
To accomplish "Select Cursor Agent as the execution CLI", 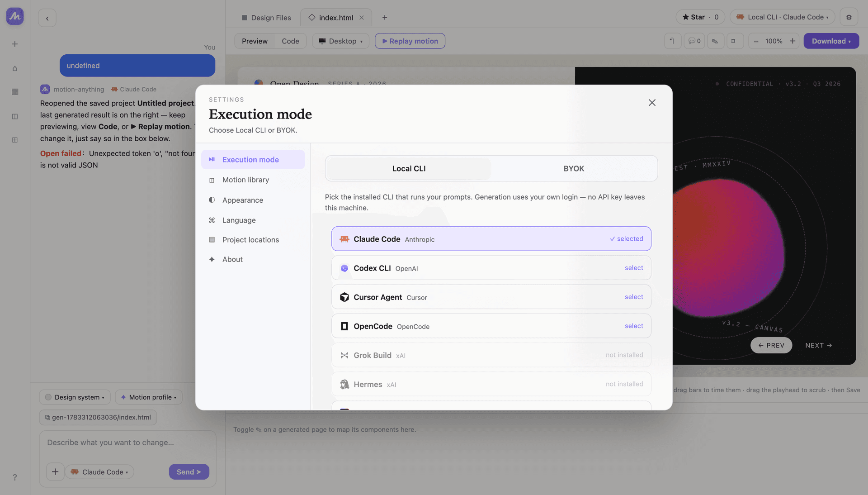I will 491,297.
